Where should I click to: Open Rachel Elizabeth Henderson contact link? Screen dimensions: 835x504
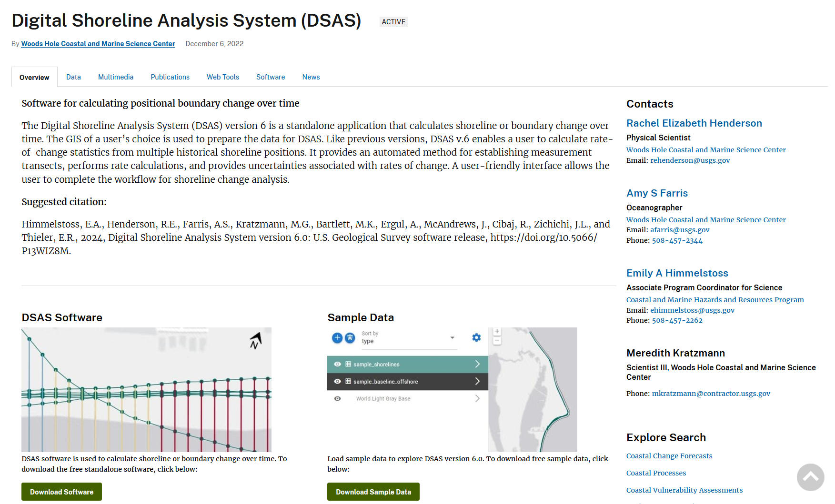coord(694,123)
